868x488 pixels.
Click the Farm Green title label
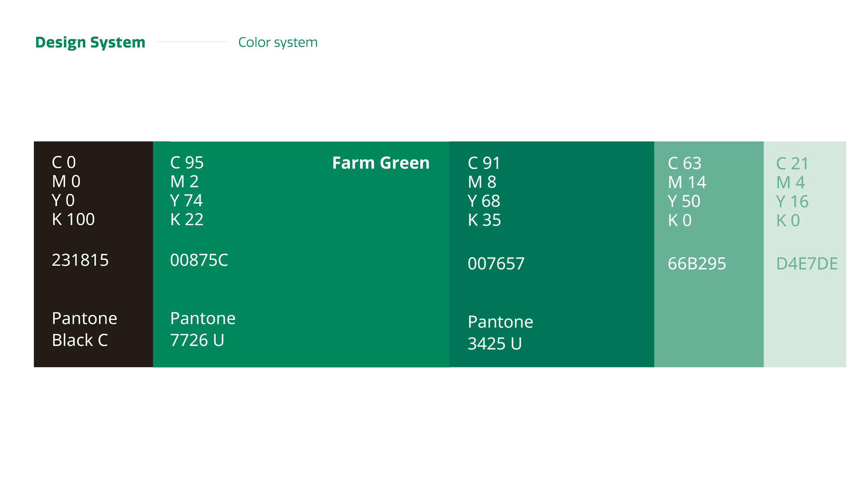(x=381, y=163)
